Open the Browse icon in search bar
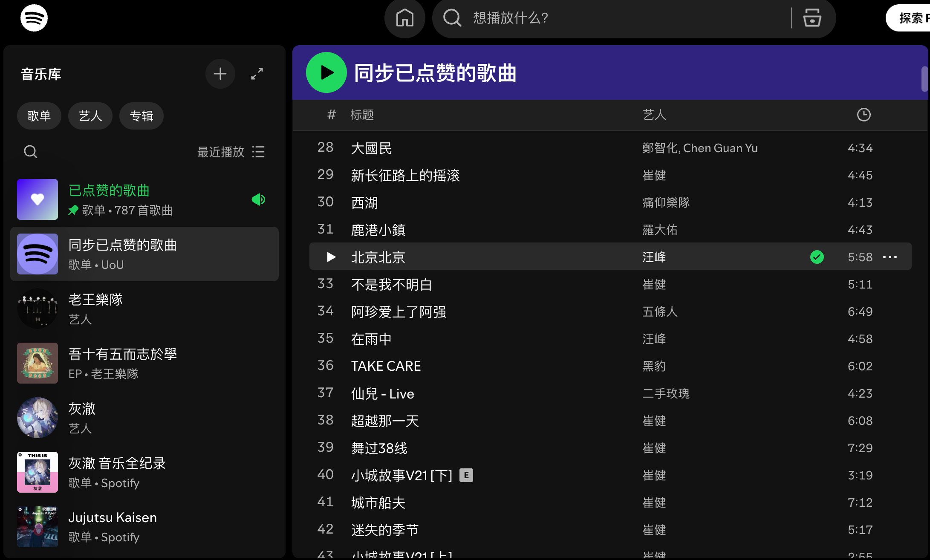 point(812,18)
